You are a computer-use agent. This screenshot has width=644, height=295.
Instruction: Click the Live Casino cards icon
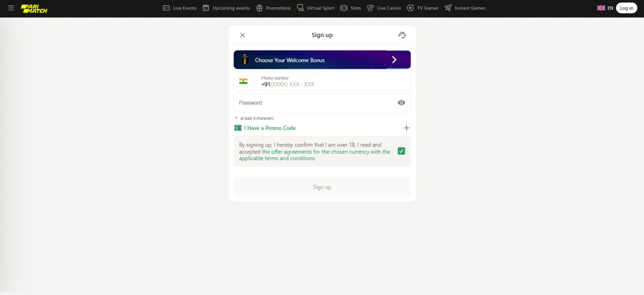[x=370, y=8]
